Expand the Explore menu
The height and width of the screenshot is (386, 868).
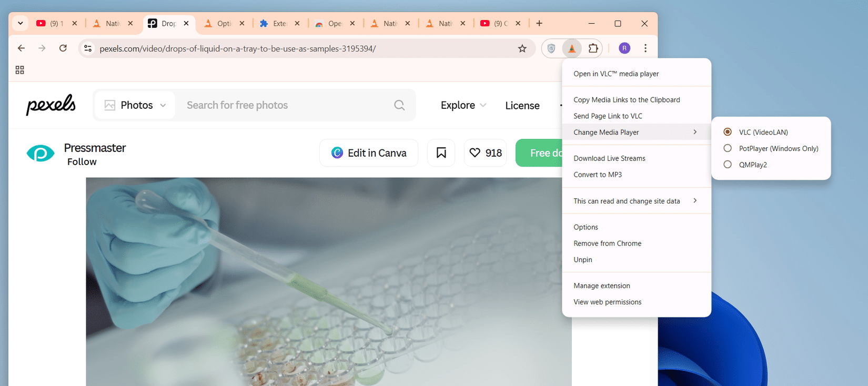(x=463, y=105)
